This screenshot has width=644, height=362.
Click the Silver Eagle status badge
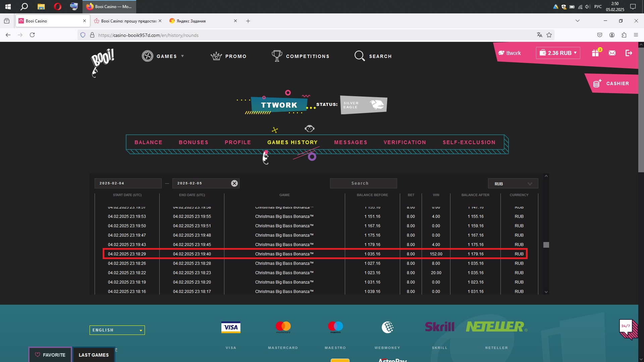point(364,105)
